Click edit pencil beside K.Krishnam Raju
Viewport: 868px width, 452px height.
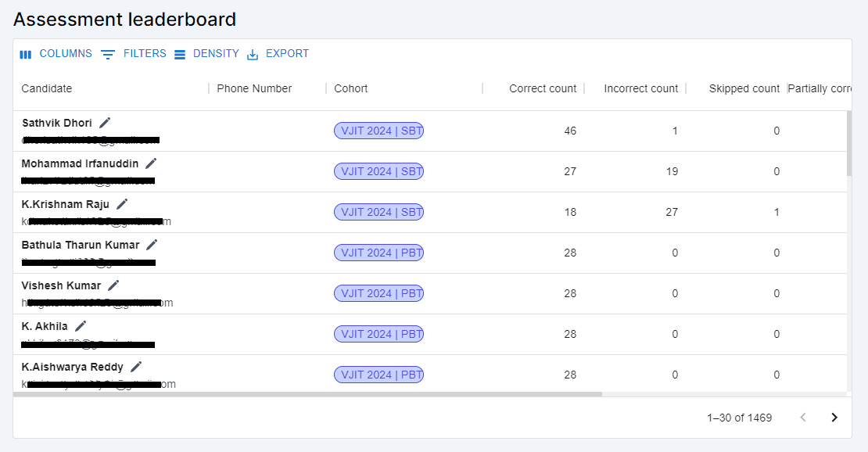pyautogui.click(x=122, y=204)
